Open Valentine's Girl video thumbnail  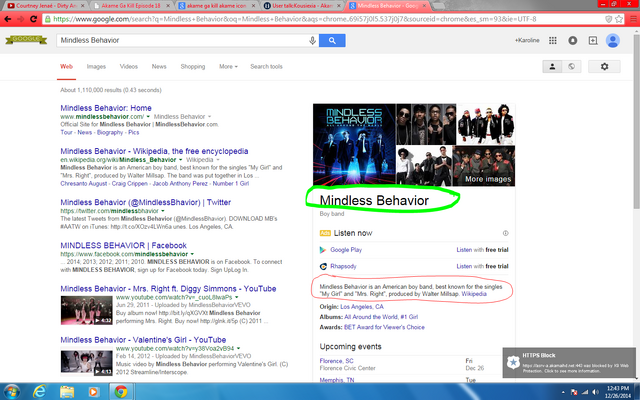coord(87,361)
